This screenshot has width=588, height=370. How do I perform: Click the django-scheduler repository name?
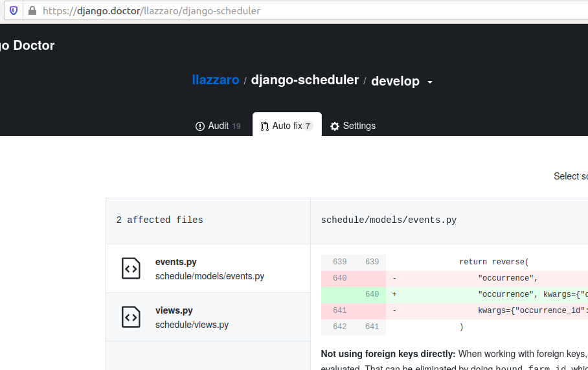pyautogui.click(x=305, y=80)
